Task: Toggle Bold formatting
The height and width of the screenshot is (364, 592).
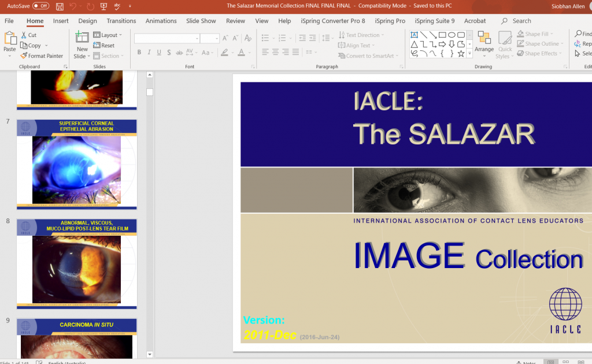Action: point(139,53)
